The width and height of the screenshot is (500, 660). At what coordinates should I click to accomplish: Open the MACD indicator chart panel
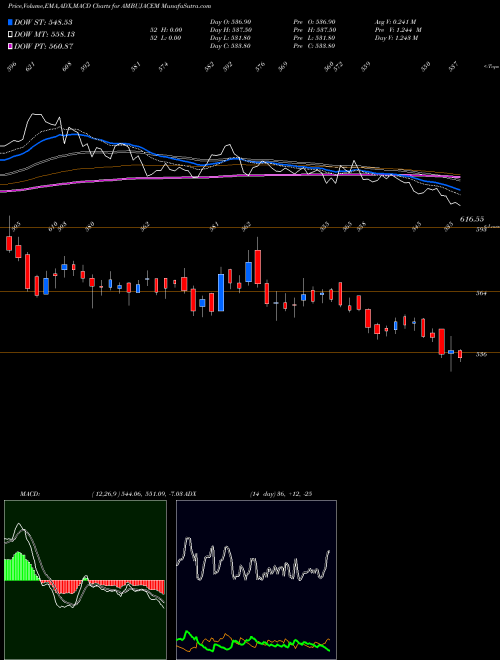pos(85,580)
